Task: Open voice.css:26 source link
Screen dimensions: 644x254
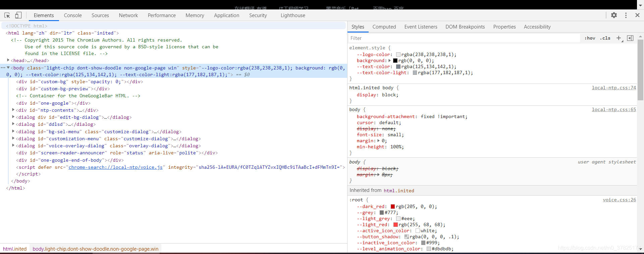Action: click(x=619, y=200)
